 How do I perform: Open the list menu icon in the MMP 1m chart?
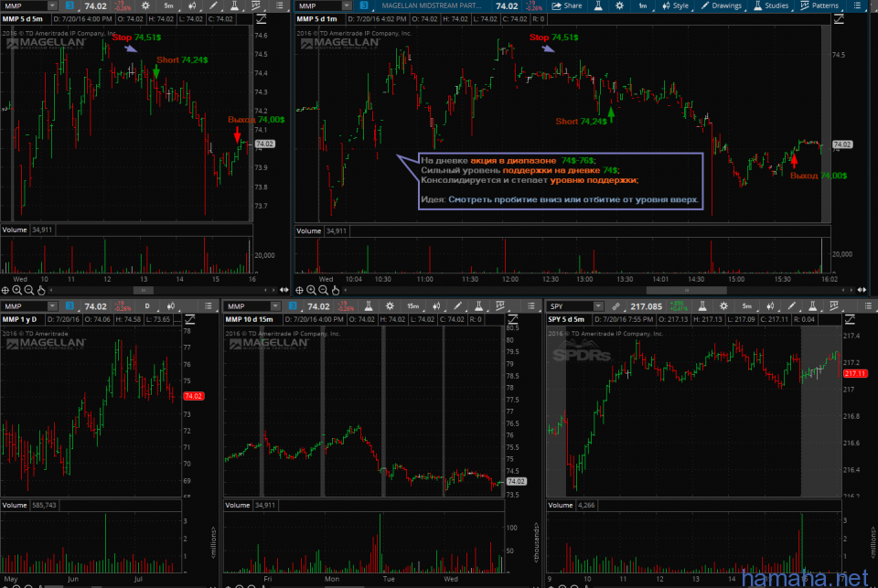(x=857, y=5)
